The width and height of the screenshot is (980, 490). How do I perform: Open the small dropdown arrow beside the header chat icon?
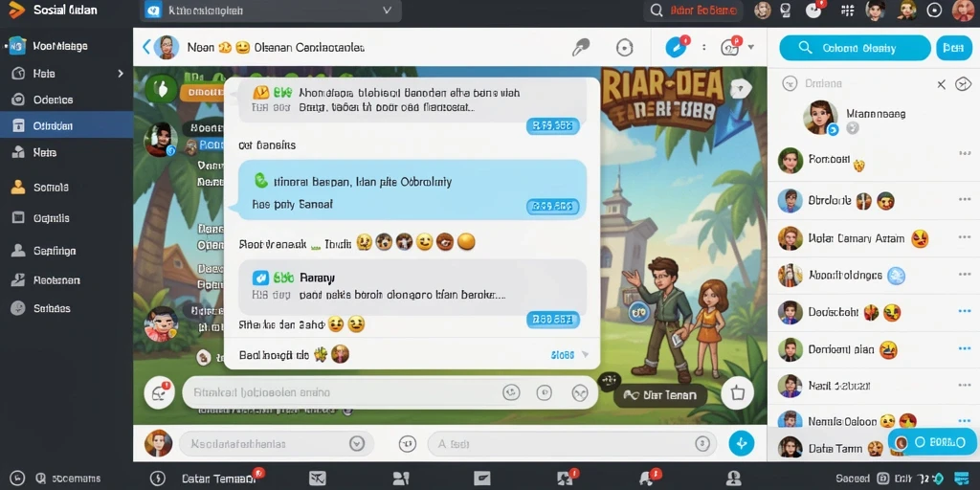pyautogui.click(x=750, y=48)
